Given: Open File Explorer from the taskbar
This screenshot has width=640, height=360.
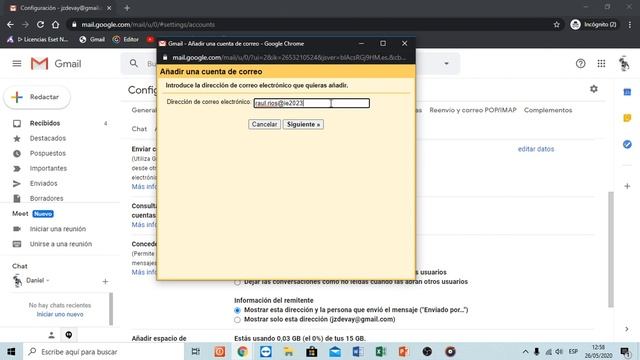Looking at the screenshot, I should pos(289,351).
